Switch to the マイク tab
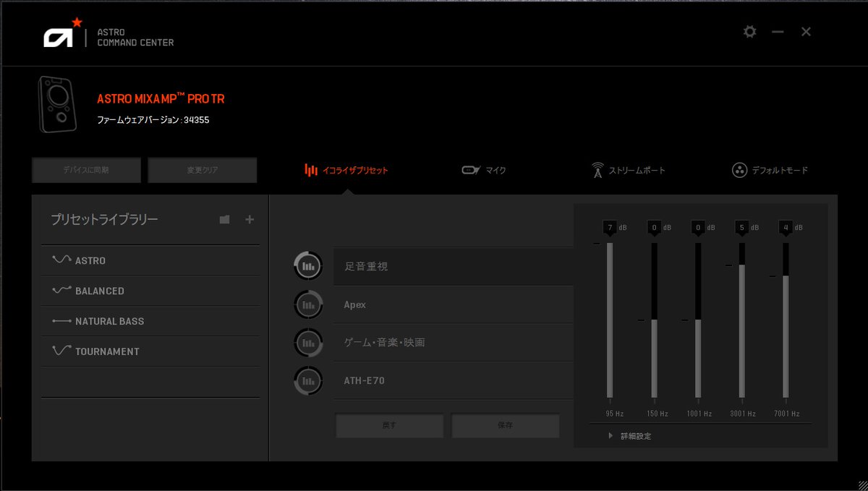The image size is (868, 491). pyautogui.click(x=484, y=171)
